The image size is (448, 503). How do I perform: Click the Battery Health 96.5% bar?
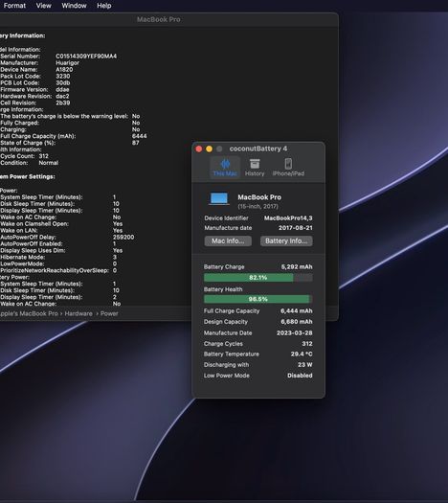(x=258, y=299)
